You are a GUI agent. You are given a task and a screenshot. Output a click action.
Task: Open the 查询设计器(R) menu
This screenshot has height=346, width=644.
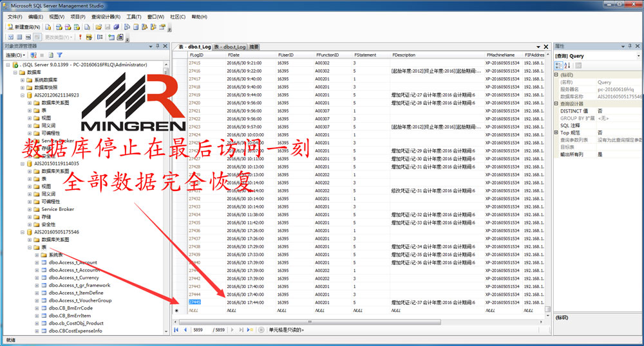(104, 17)
